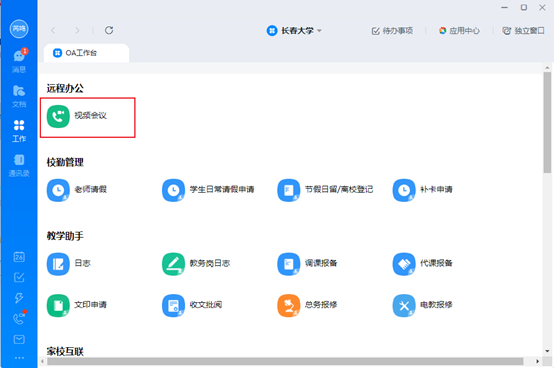Screen dimensions: 554x368
Task: Open 应用中心 (app center)
Action: pyautogui.click(x=459, y=31)
